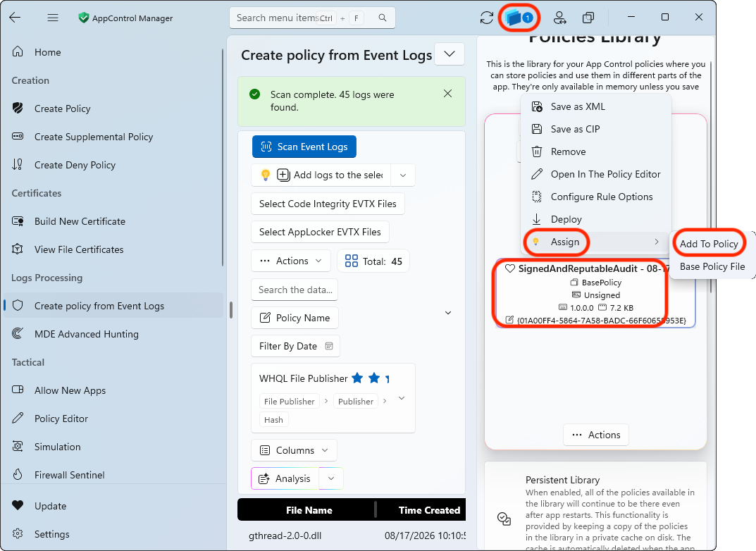Toggle the Hash scan level chip

tap(273, 420)
